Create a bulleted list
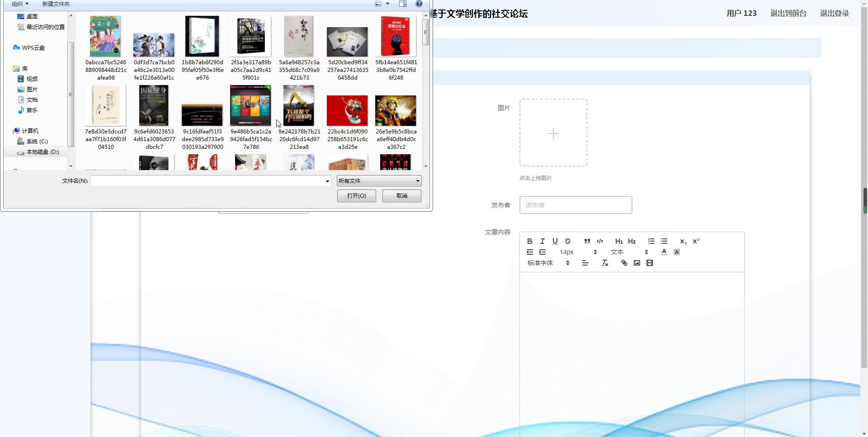868x437 pixels. click(x=664, y=241)
